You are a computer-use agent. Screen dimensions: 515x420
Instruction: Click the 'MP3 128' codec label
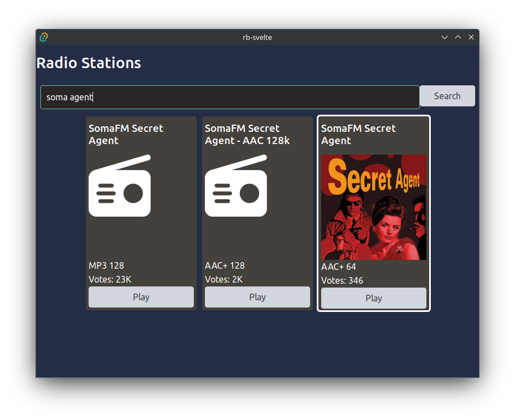pos(106,265)
